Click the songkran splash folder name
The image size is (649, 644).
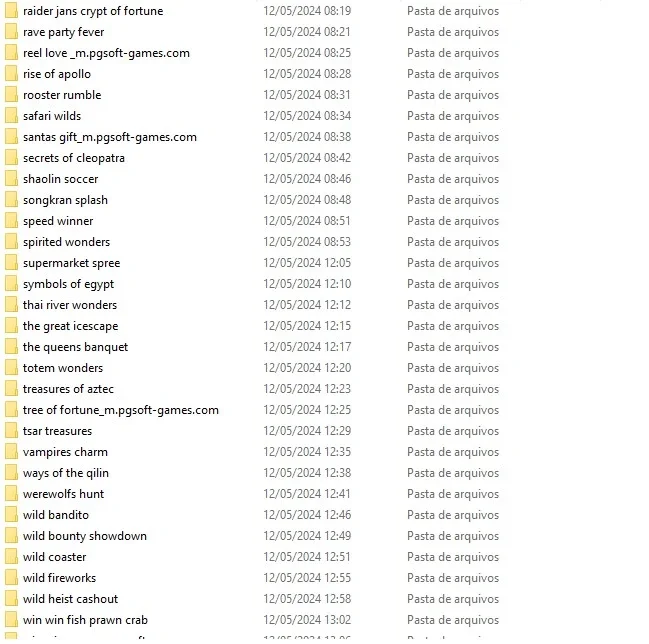(x=65, y=200)
